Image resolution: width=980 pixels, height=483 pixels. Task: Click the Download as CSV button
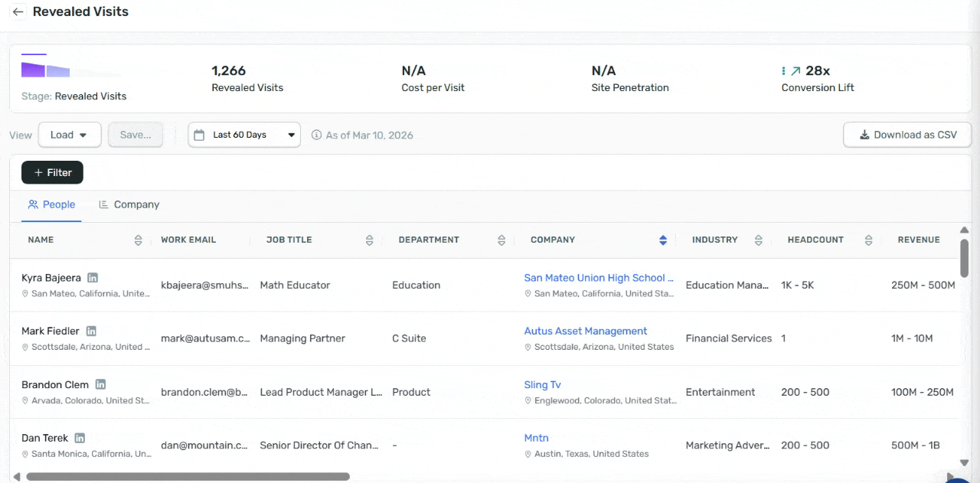(907, 135)
